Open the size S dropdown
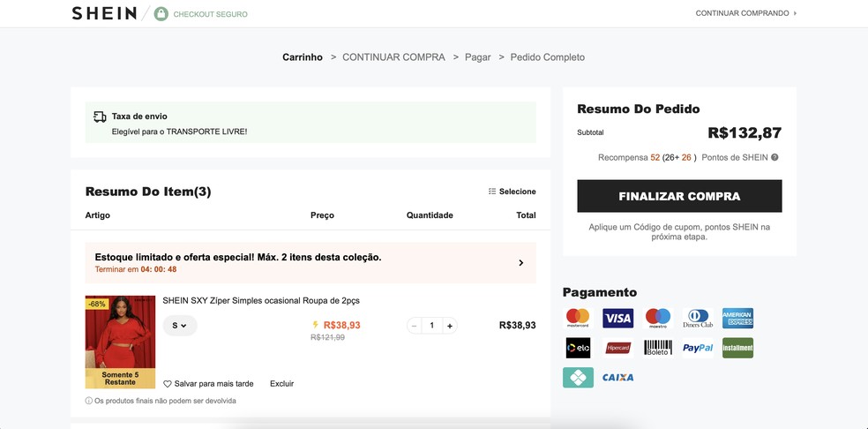The height and width of the screenshot is (429, 868). click(180, 326)
